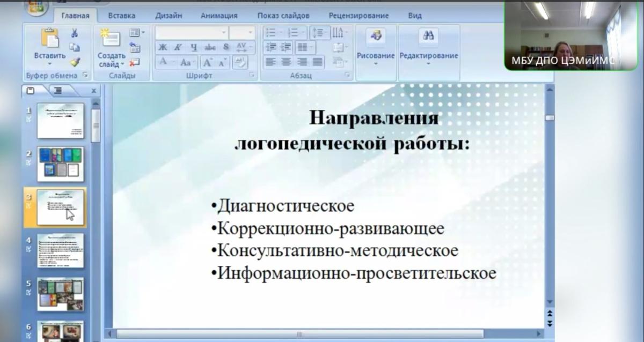The height and width of the screenshot is (342, 644).
Task: Click the clear formatting eraser icon
Action: point(240,62)
